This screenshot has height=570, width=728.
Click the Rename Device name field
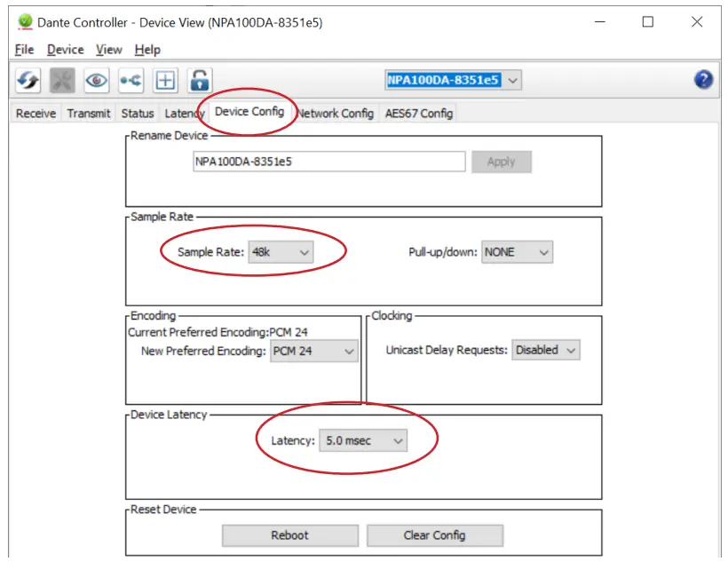(x=329, y=162)
